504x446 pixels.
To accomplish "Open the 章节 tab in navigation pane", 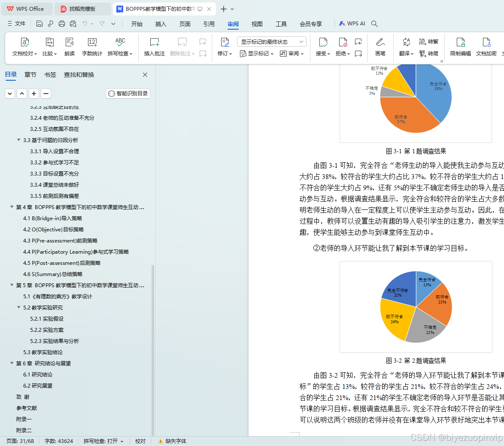I will click(30, 75).
